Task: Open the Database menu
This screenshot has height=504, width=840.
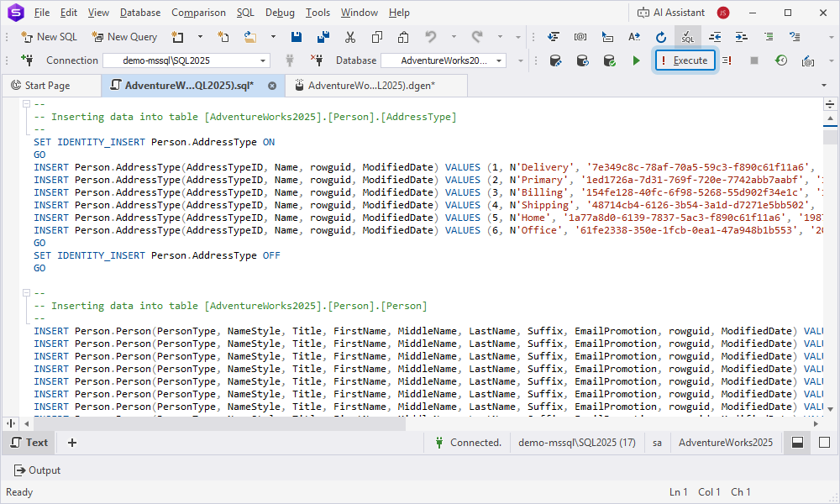Action: (140, 13)
